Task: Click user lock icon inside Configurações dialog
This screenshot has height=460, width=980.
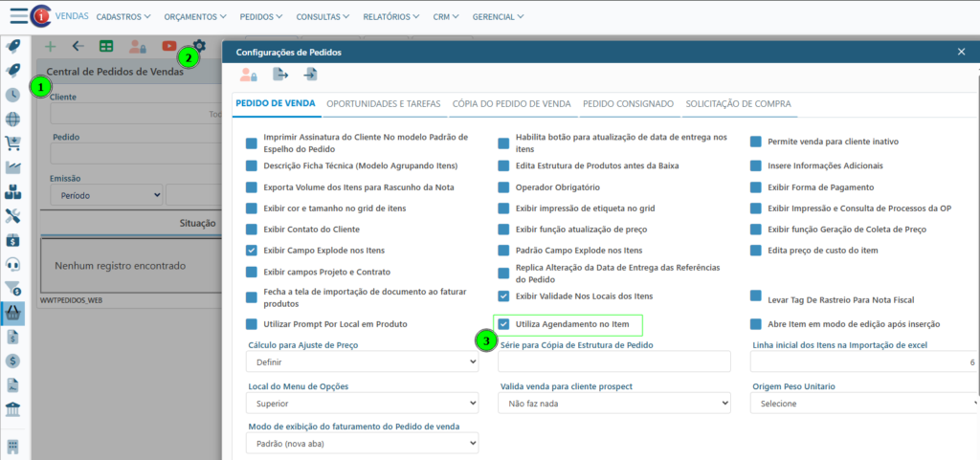Action: tap(249, 75)
